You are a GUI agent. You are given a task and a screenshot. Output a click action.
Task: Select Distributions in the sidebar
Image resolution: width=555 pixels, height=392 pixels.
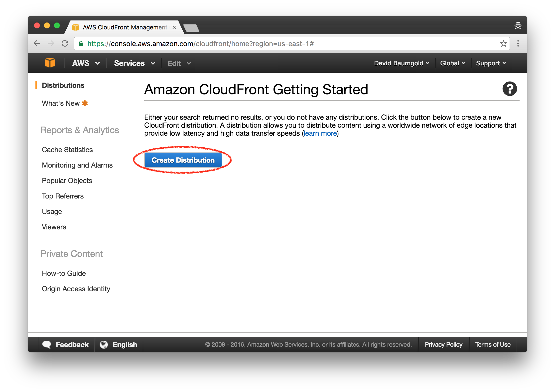pyautogui.click(x=63, y=85)
